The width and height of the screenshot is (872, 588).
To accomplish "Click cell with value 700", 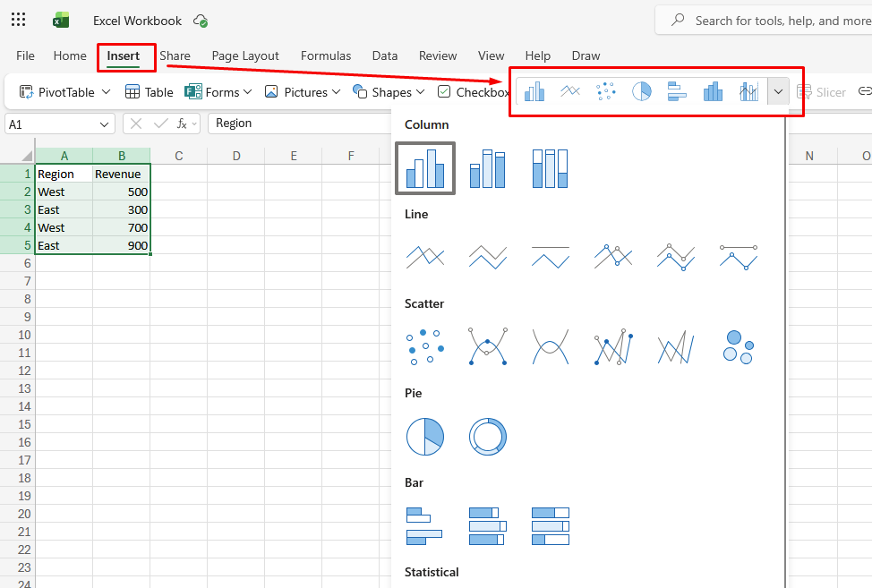I will click(x=121, y=227).
